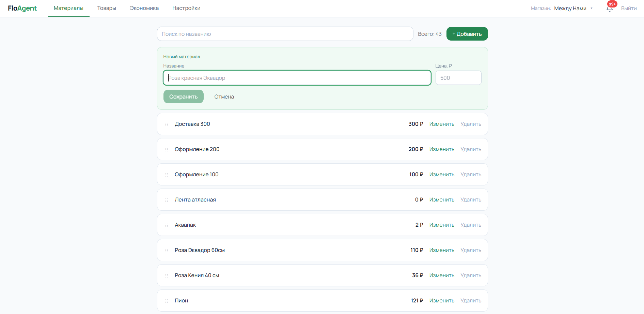The width and height of the screenshot is (644, 314).
Task: Focus the Цена price input field
Action: click(x=458, y=78)
